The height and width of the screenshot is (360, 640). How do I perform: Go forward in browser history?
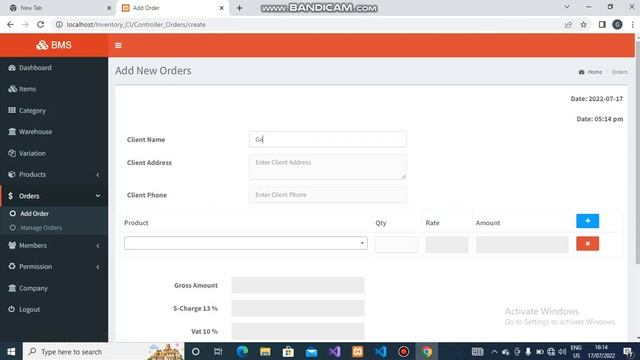pyautogui.click(x=25, y=24)
